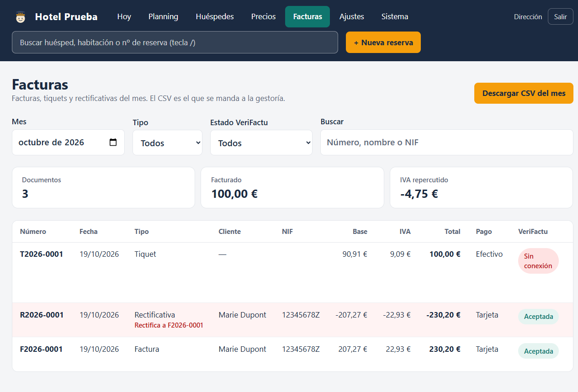
Task: Click the hotel bellboy logo icon
Action: point(20,17)
